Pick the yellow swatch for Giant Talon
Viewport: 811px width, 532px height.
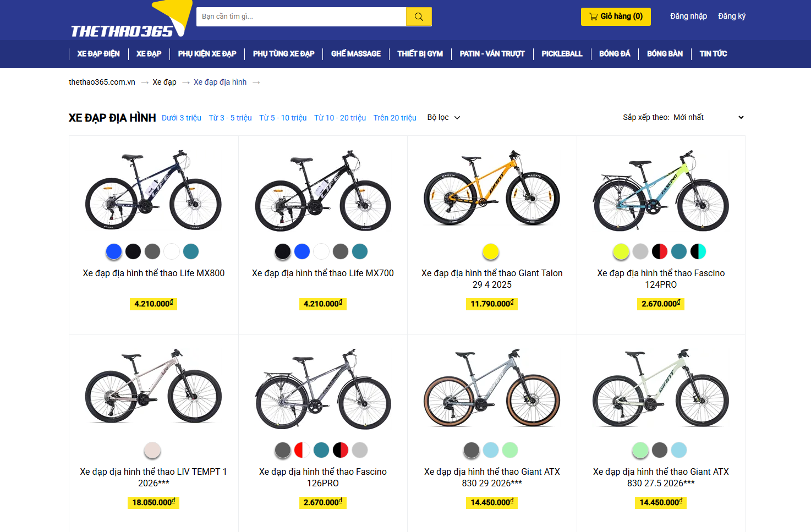point(490,251)
